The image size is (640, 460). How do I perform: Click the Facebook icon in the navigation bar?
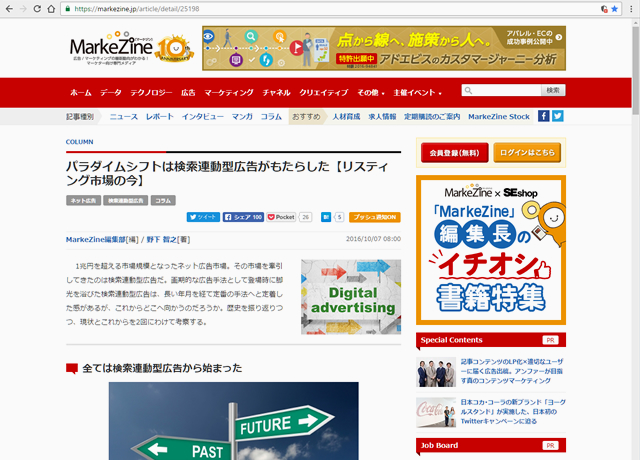pyautogui.click(x=544, y=116)
